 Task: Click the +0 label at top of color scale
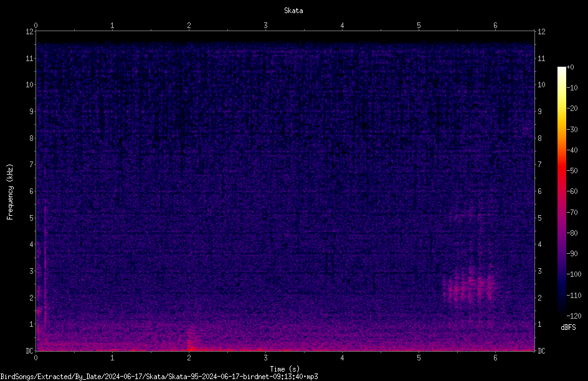click(x=570, y=67)
